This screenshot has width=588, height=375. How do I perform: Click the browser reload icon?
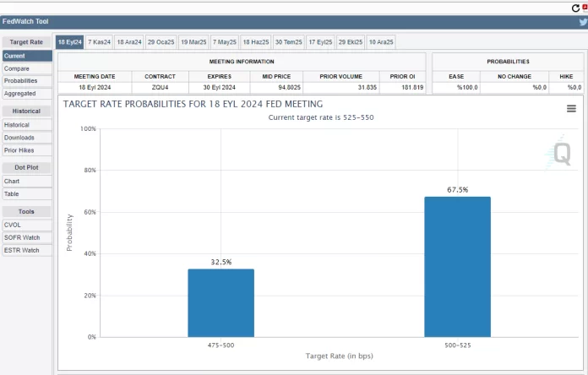574,7
